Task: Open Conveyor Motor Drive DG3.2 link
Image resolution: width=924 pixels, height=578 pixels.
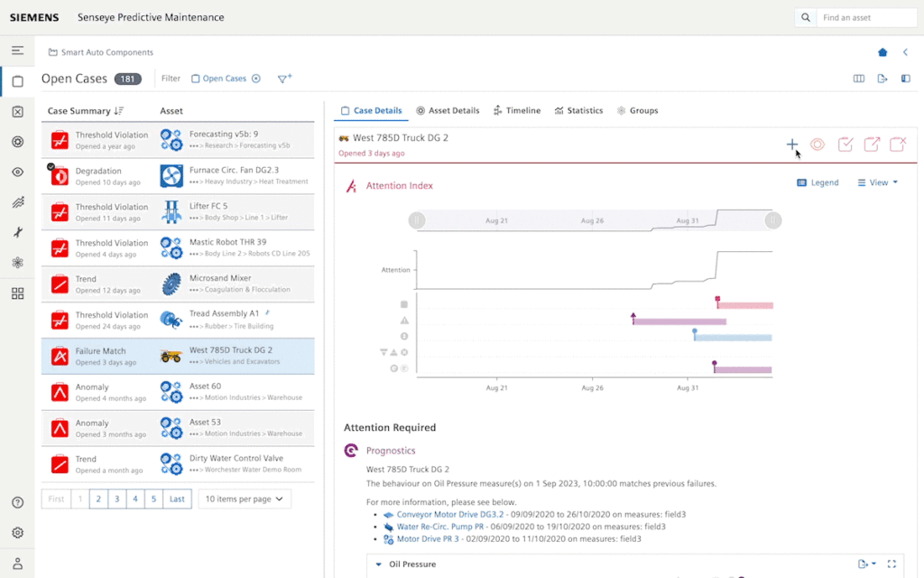Action: pos(450,514)
